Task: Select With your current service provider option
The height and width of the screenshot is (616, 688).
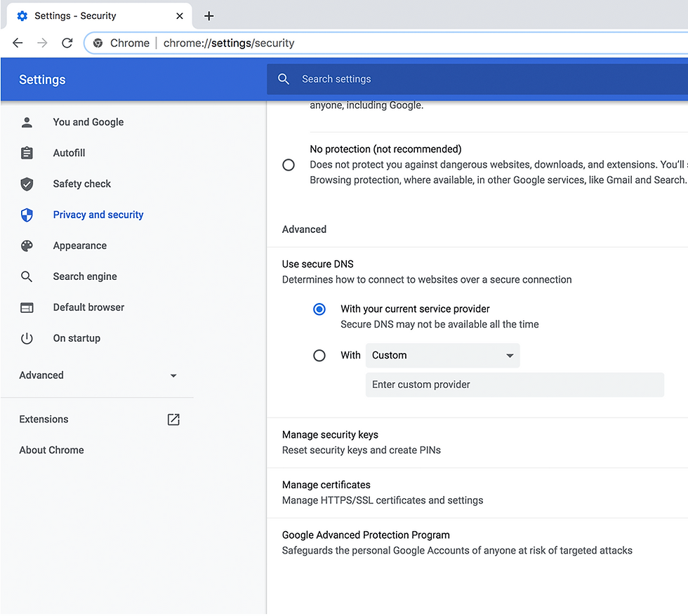Action: pyautogui.click(x=319, y=309)
